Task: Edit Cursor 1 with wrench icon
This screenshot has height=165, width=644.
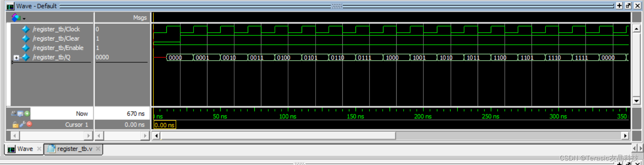Action: coord(22,124)
